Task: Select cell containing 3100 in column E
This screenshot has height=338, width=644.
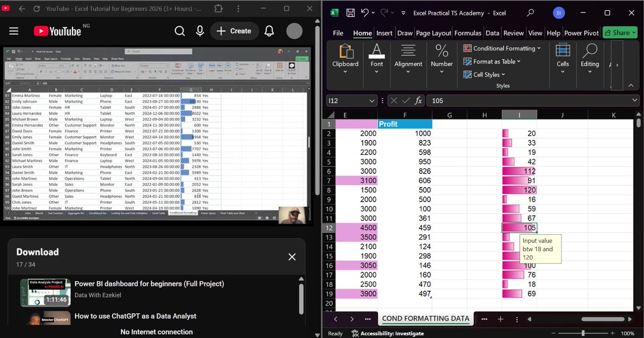Action: coord(357,181)
